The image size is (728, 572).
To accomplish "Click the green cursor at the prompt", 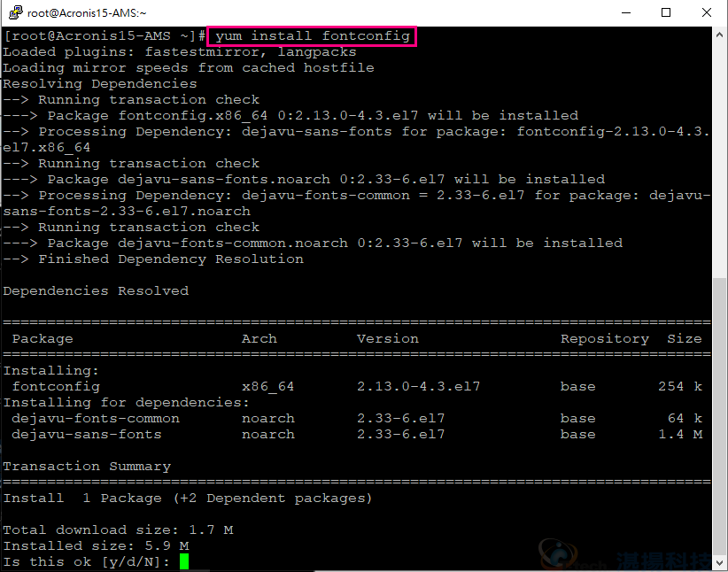I will [x=184, y=561].
